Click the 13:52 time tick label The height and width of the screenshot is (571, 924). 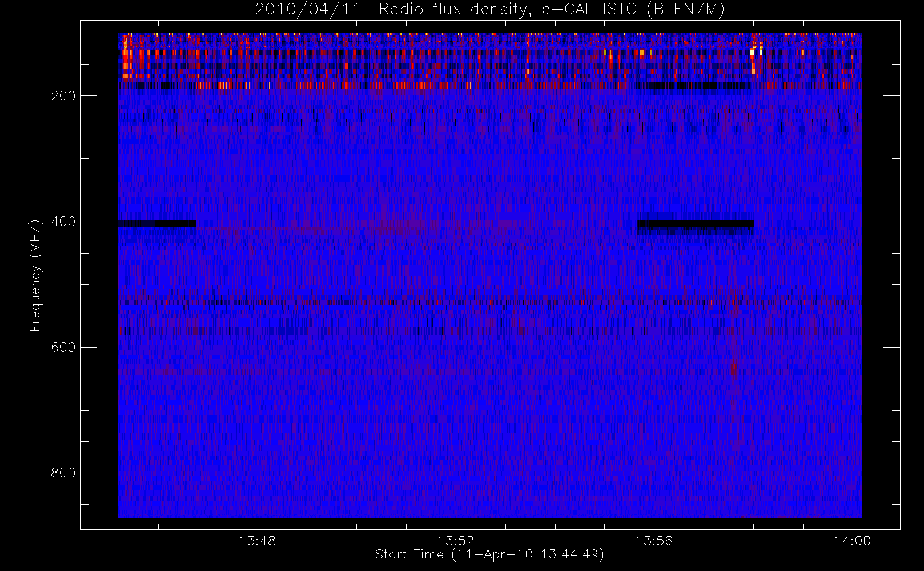[x=456, y=541]
